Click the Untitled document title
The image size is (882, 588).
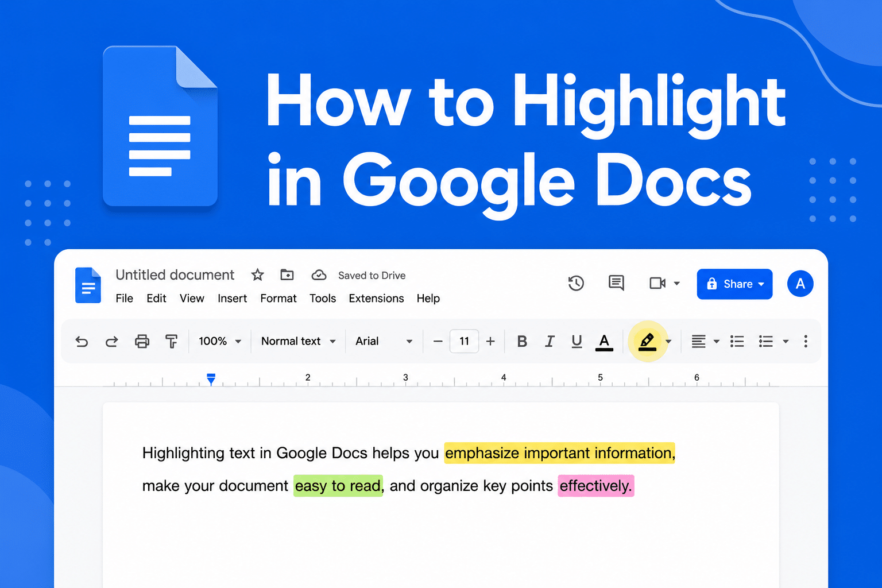175,275
